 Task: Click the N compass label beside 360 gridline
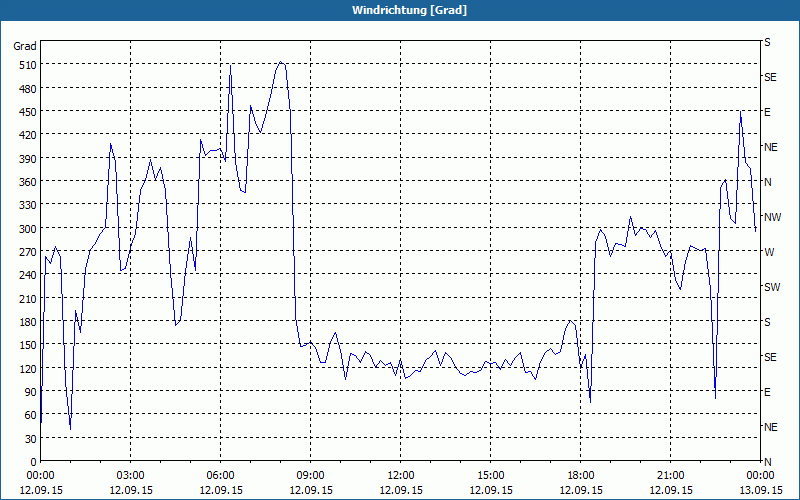pyautogui.click(x=767, y=182)
